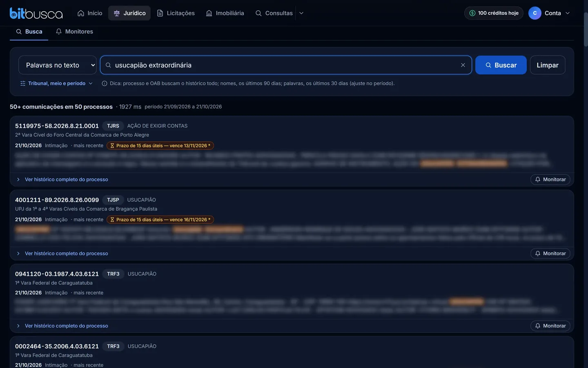Open process 4001211-89.2026.8.26.0099
The width and height of the screenshot is (588, 368).
[57, 200]
